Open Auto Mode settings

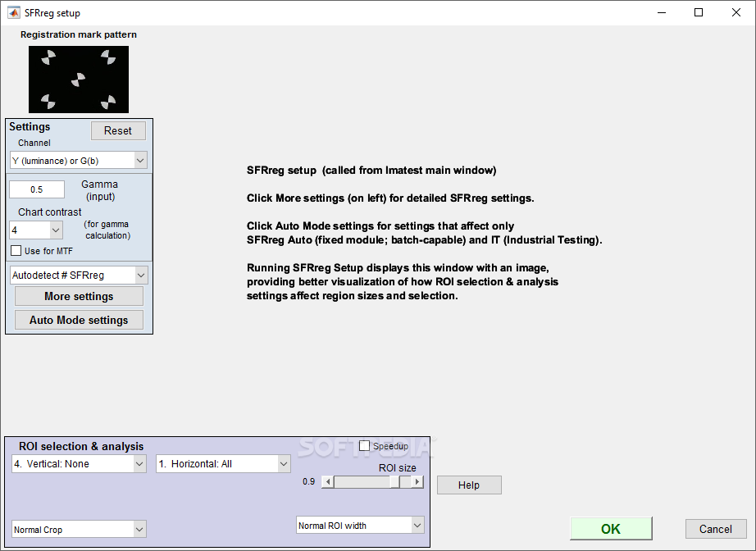coord(79,320)
